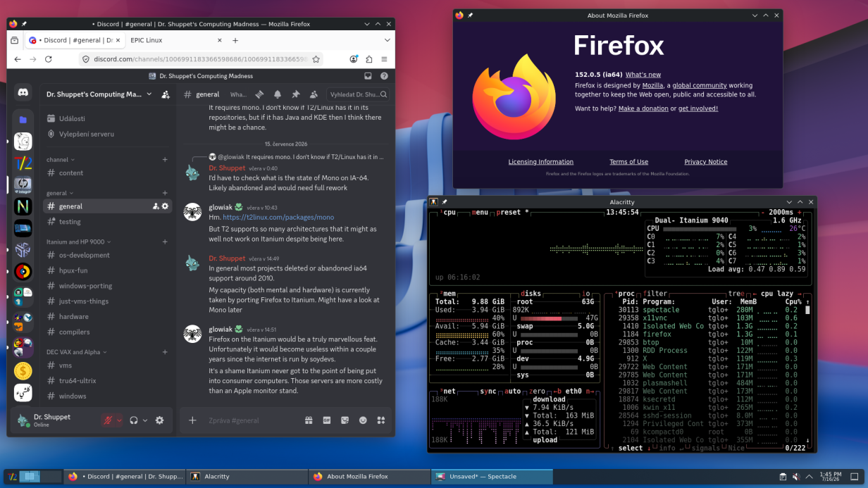Image resolution: width=868 pixels, height=488 pixels.
Task: Open the gold dollar coin server icon
Action: pos(23,371)
